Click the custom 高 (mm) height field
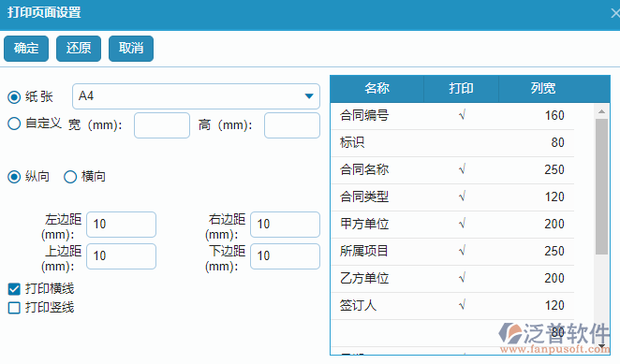 click(292, 125)
